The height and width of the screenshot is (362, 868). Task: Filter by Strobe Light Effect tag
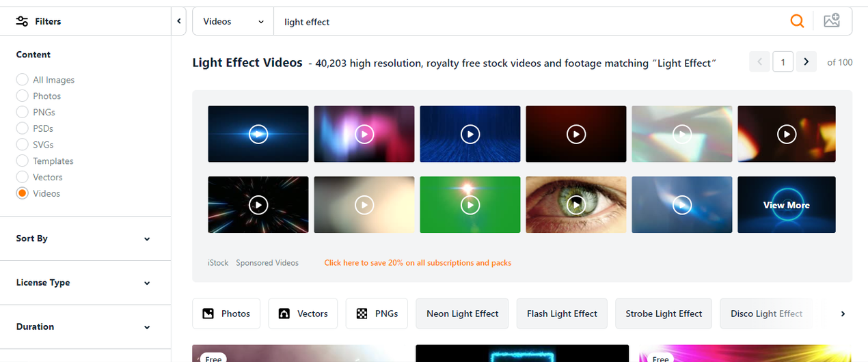point(664,314)
